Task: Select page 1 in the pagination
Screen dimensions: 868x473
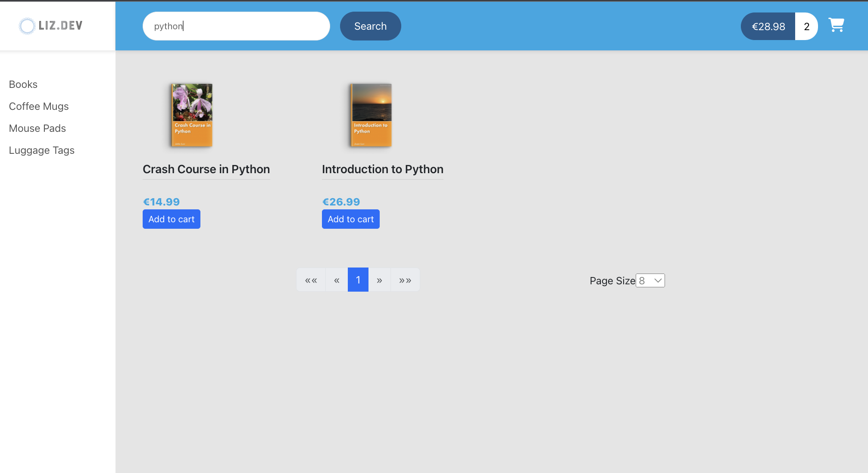Action: pos(358,280)
